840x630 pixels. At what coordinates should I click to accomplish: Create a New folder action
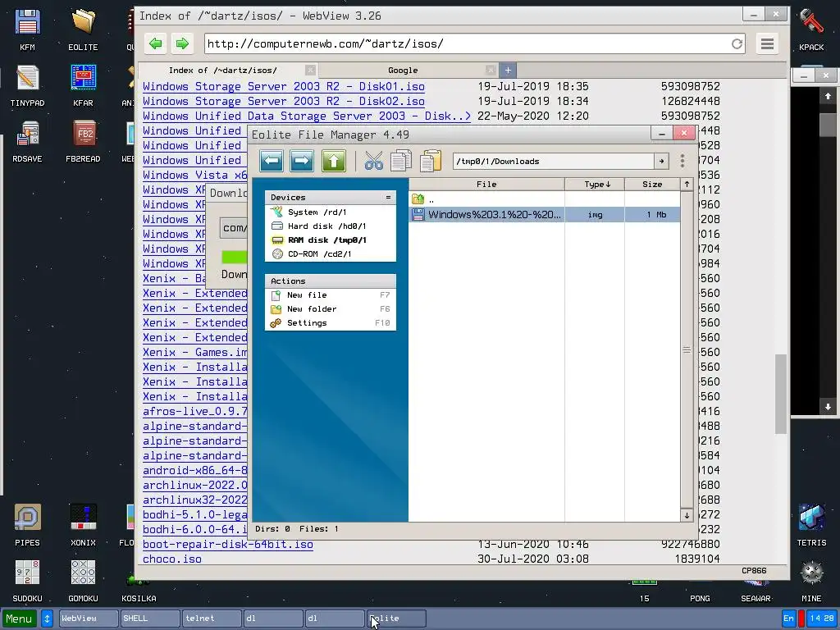pos(331,309)
